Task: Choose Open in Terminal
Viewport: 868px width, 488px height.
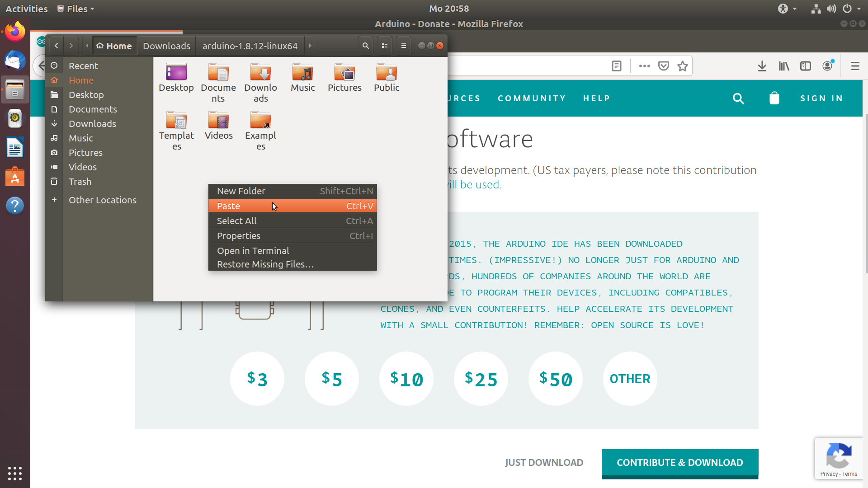Action: [x=292, y=251]
